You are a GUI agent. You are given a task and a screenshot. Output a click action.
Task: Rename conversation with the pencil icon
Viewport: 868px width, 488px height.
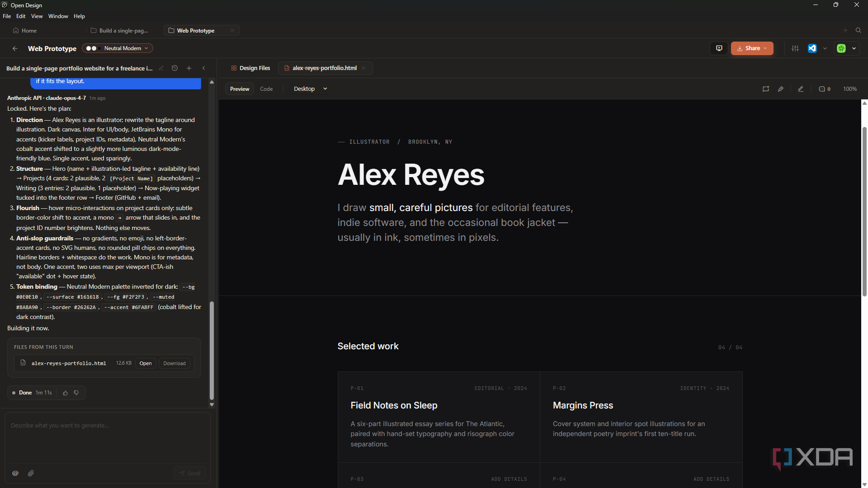pos(161,68)
